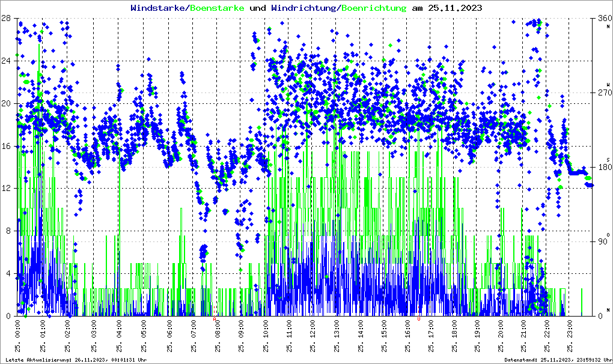Screen dimensions: 613x364
Task: Click the direction axis value 180
Action: point(605,167)
